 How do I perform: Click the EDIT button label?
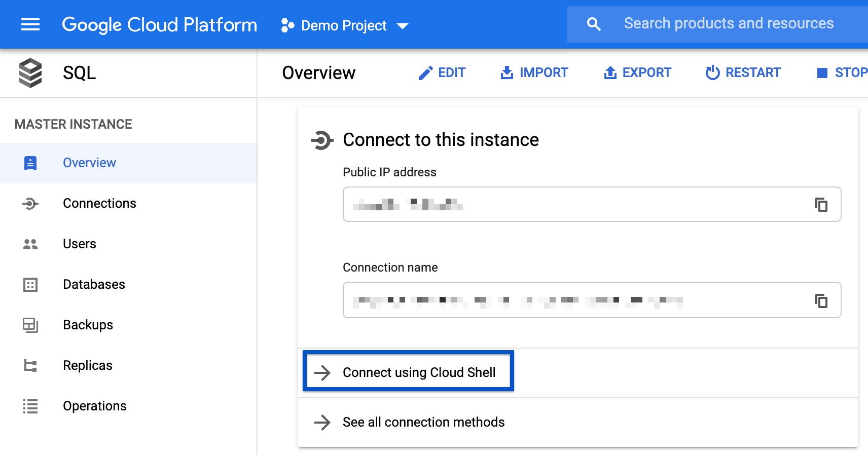click(452, 73)
